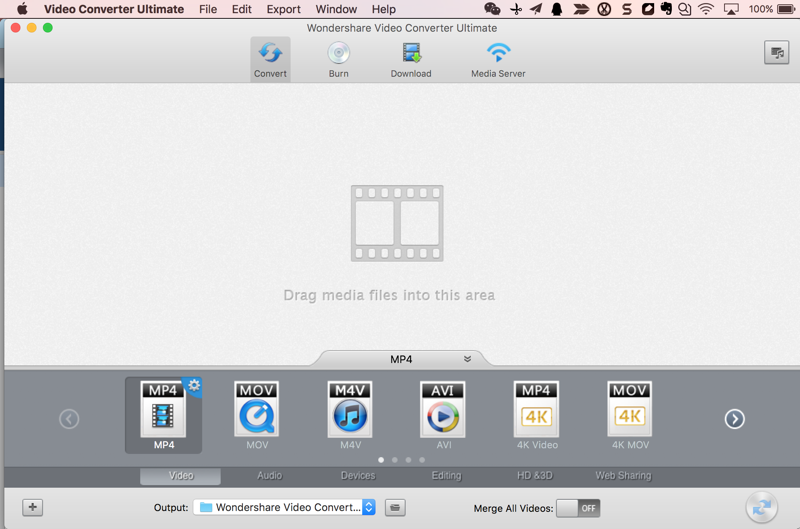800x529 pixels.
Task: Select the MP4 format preset
Action: 163,415
